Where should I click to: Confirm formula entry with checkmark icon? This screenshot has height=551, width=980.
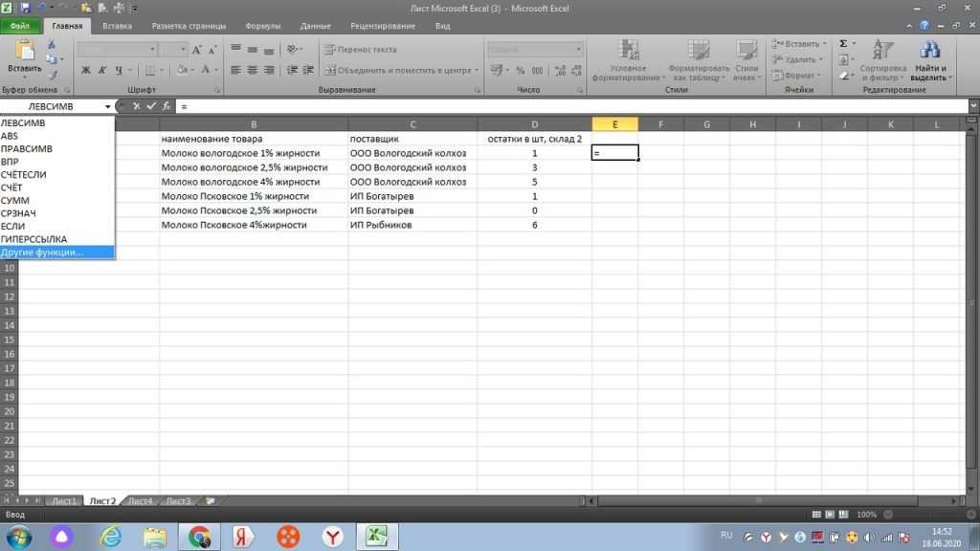tap(150, 106)
